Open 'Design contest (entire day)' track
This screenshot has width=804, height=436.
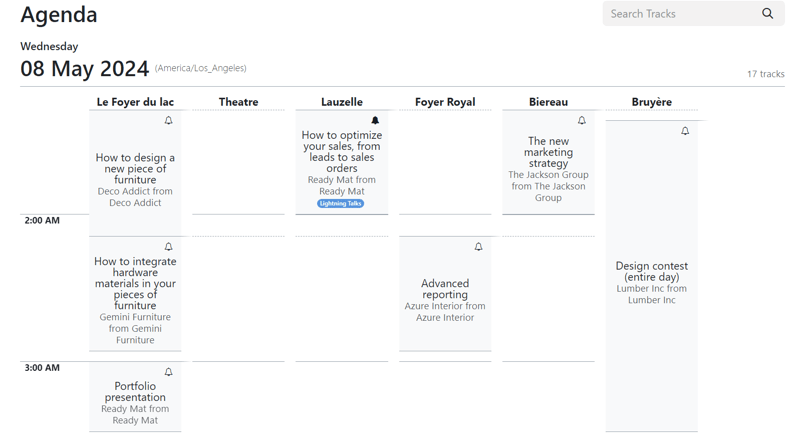click(651, 271)
